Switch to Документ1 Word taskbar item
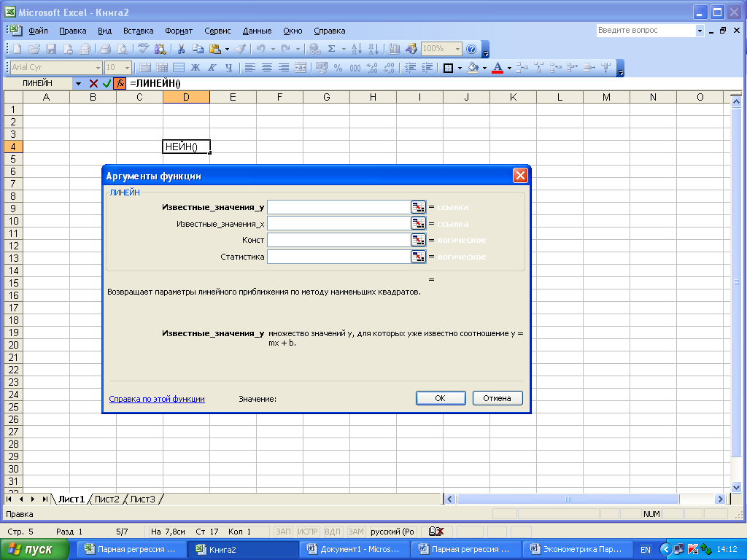This screenshot has width=747, height=560. tap(354, 550)
